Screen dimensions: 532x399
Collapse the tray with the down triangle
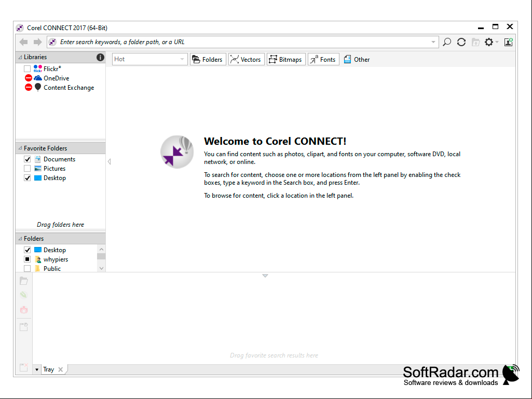click(265, 276)
